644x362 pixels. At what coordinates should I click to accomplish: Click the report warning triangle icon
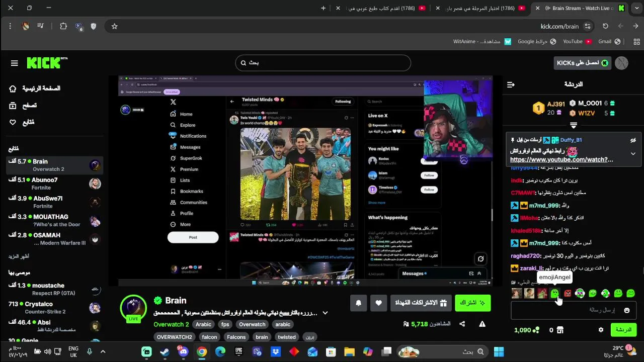[482, 324]
